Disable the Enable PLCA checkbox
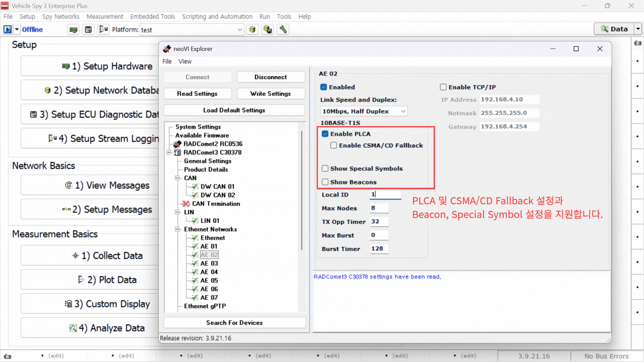The width and height of the screenshot is (644, 362). point(325,134)
